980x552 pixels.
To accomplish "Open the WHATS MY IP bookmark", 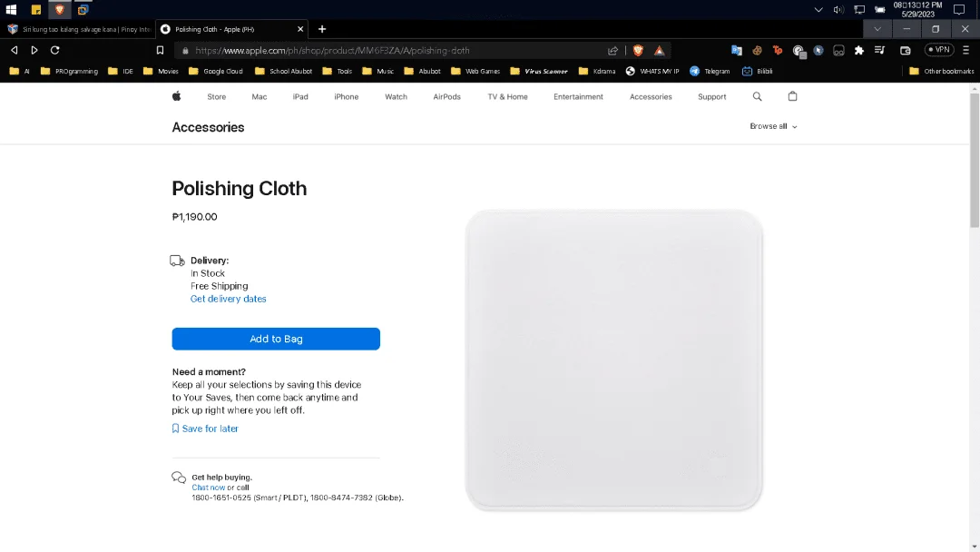I will coord(652,71).
